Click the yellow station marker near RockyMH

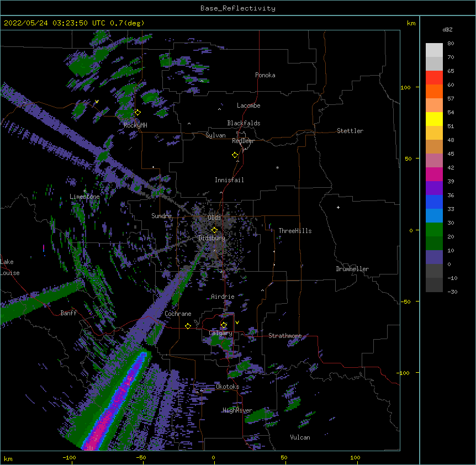138,113
